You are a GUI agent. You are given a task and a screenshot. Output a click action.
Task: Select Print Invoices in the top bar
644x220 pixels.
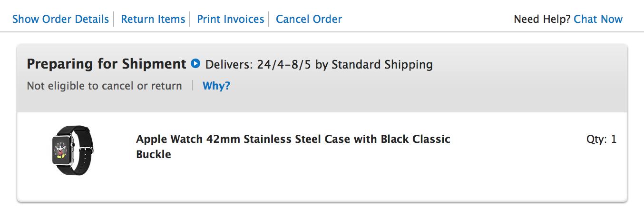pos(230,19)
